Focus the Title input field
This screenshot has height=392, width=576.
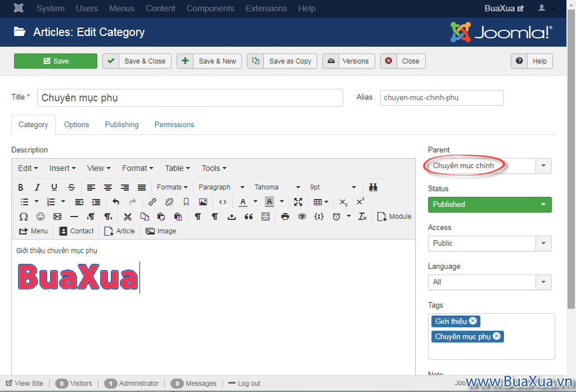tap(190, 98)
